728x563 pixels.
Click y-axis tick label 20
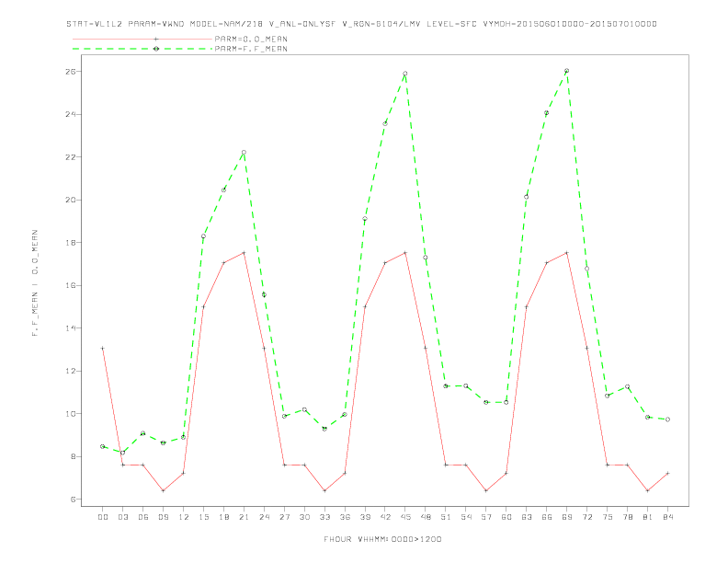[71, 200]
